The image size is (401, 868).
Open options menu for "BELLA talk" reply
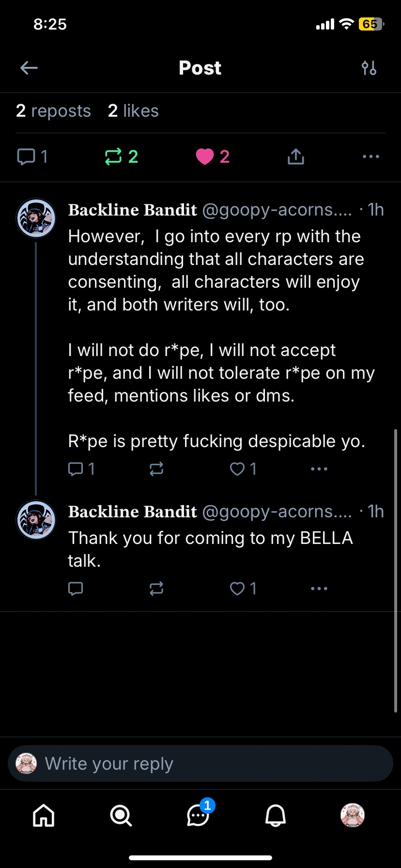[319, 589]
